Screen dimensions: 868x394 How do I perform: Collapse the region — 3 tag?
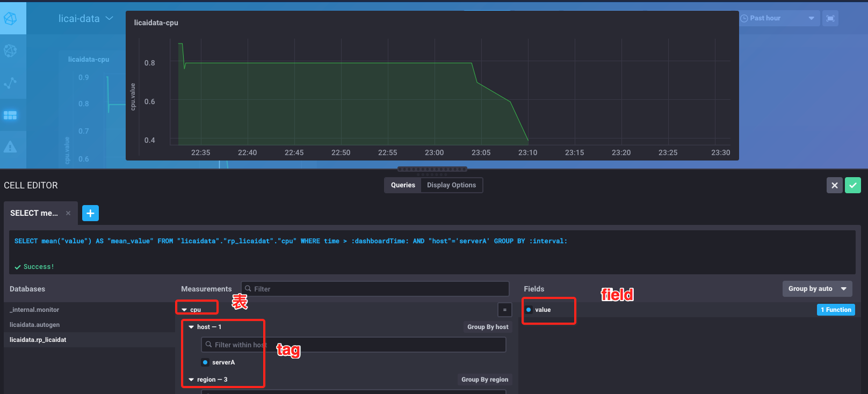(x=191, y=380)
